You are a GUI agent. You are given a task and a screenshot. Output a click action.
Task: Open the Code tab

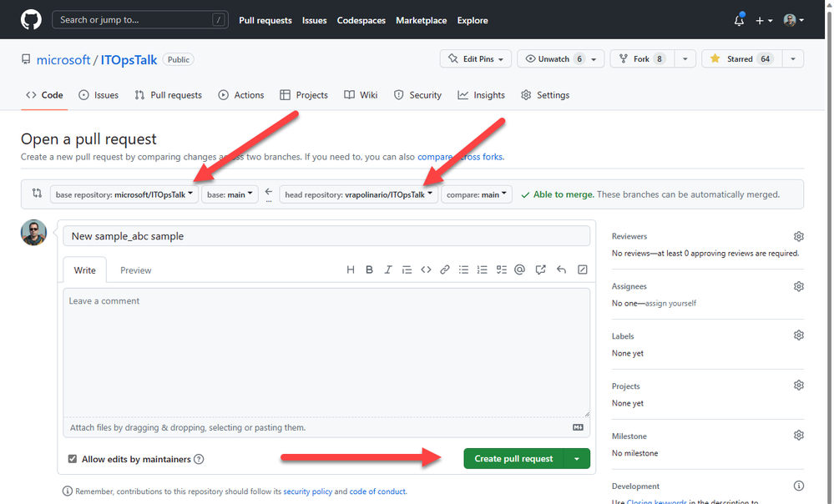tap(45, 95)
